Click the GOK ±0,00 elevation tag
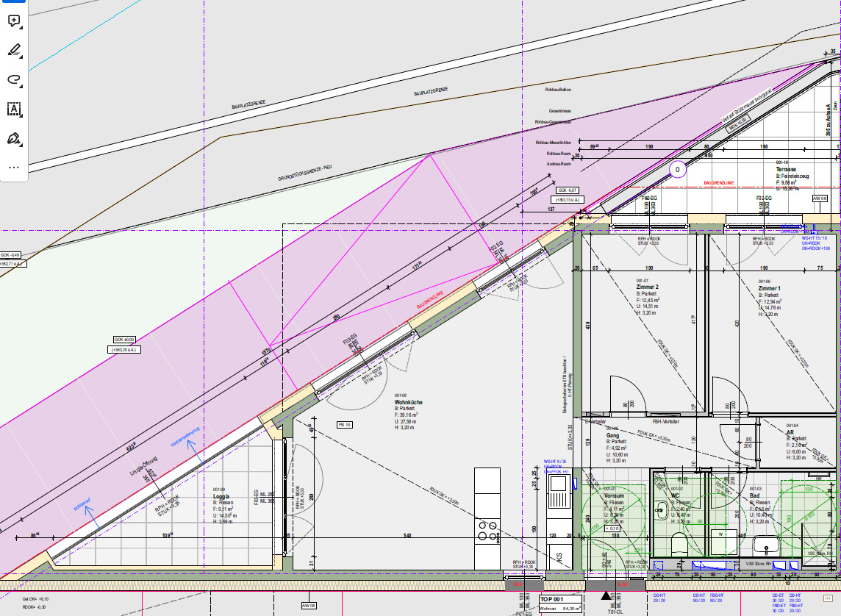 [x=125, y=340]
